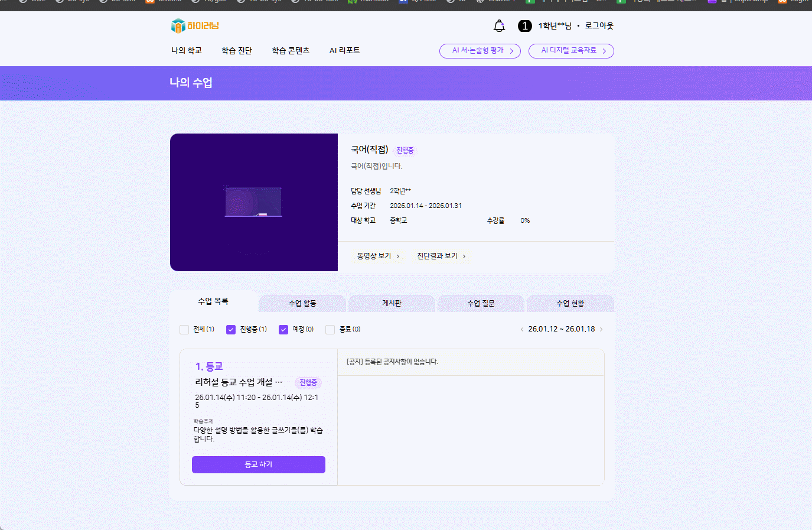This screenshot has height=530, width=812.
Task: Switch to the 수업 질문 tab
Action: click(x=481, y=303)
